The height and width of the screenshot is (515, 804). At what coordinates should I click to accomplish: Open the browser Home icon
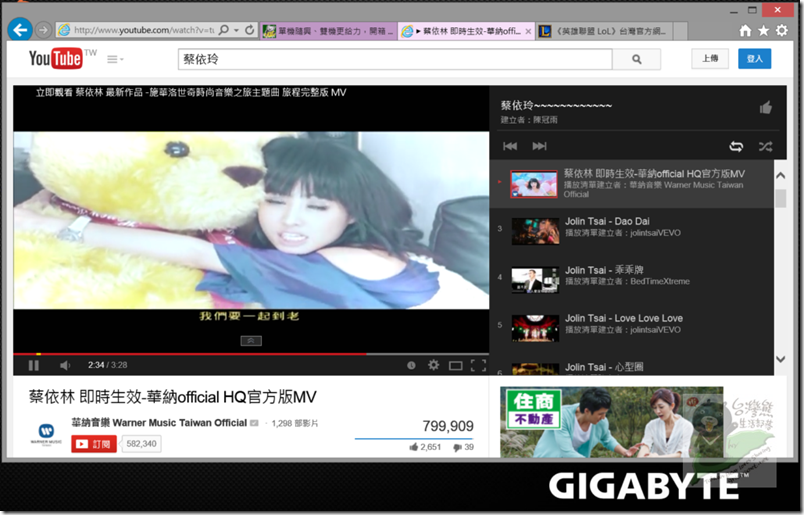click(x=745, y=31)
